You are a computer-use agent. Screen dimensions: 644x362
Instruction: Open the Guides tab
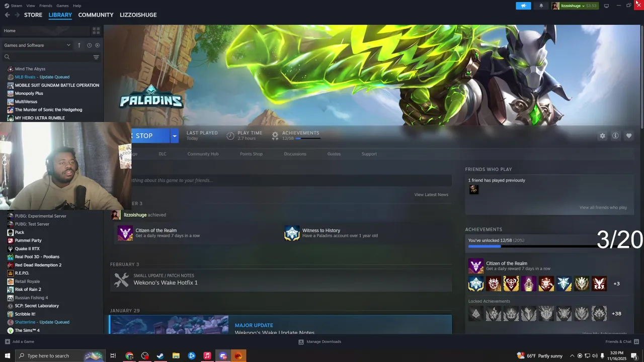[334, 154]
